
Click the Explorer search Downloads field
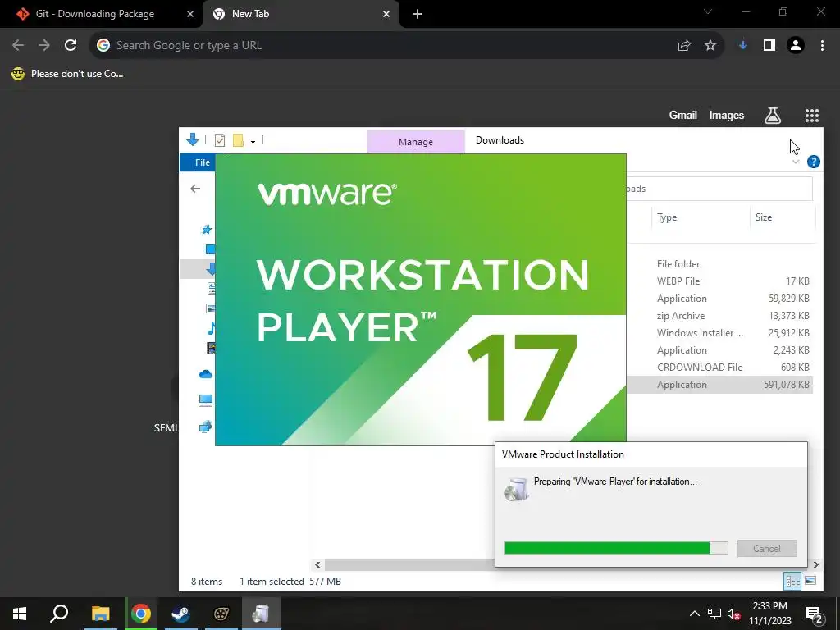coord(719,189)
